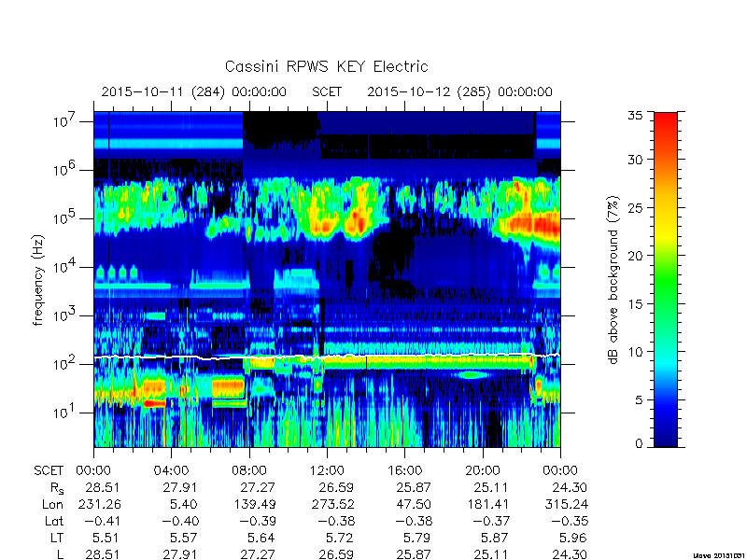The width and height of the screenshot is (747, 560).
Task: Click the 5 colorbar scale value
Action: coord(639,400)
